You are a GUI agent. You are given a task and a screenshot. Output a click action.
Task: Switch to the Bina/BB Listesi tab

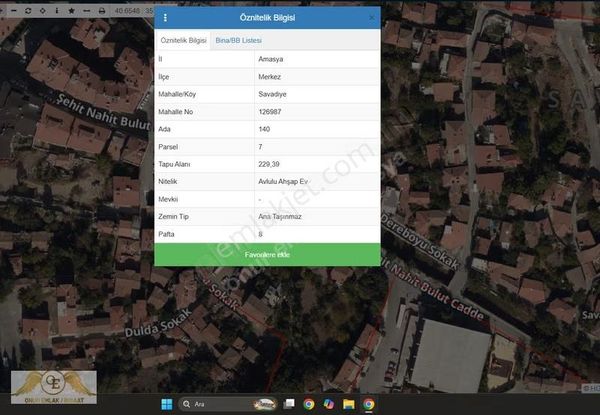(x=235, y=40)
